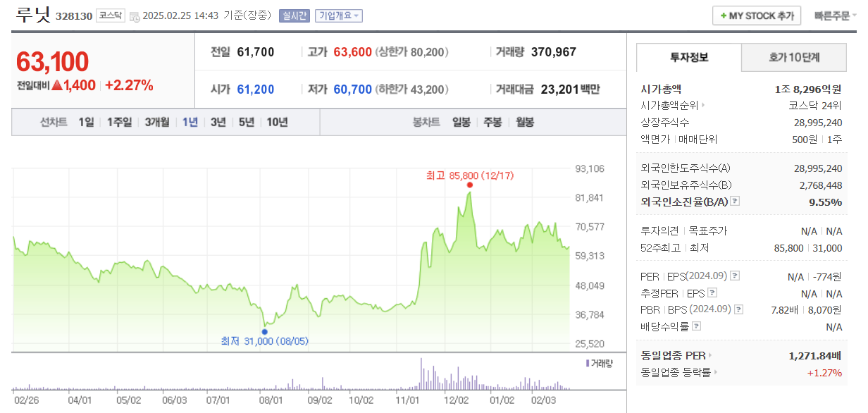Click the 동일업종 등락률 value +1.27%
Image resolution: width=868 pixels, height=413 pixels.
click(825, 372)
